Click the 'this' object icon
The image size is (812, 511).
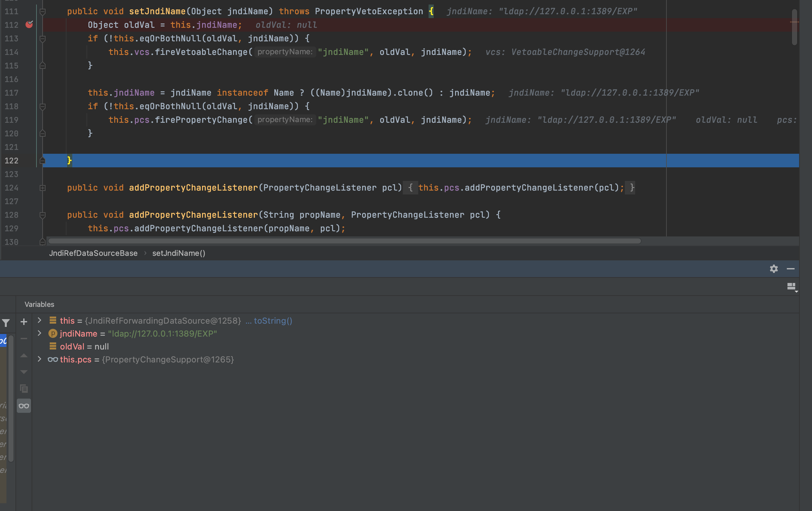(53, 320)
